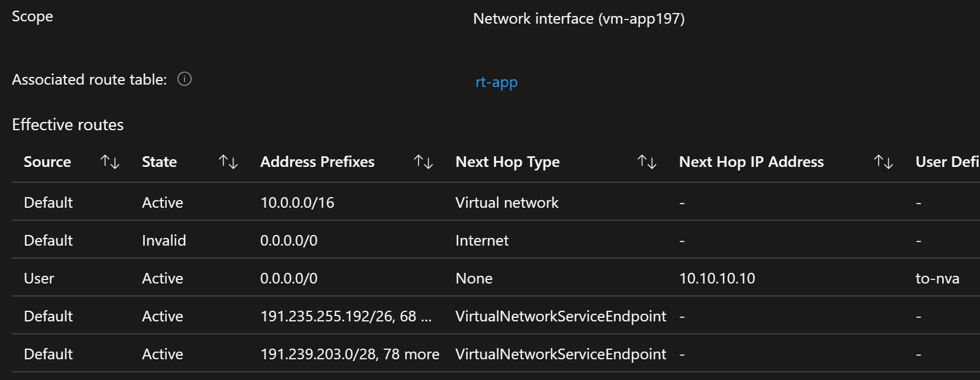Sort by Next Hop IP Address arrows
The height and width of the screenshot is (380, 980).
pyautogui.click(x=884, y=162)
